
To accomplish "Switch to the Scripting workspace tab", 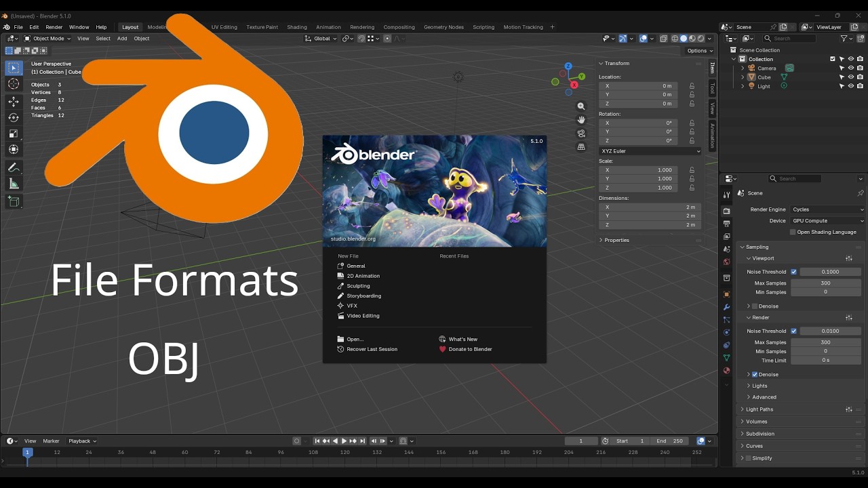I will pyautogui.click(x=484, y=27).
